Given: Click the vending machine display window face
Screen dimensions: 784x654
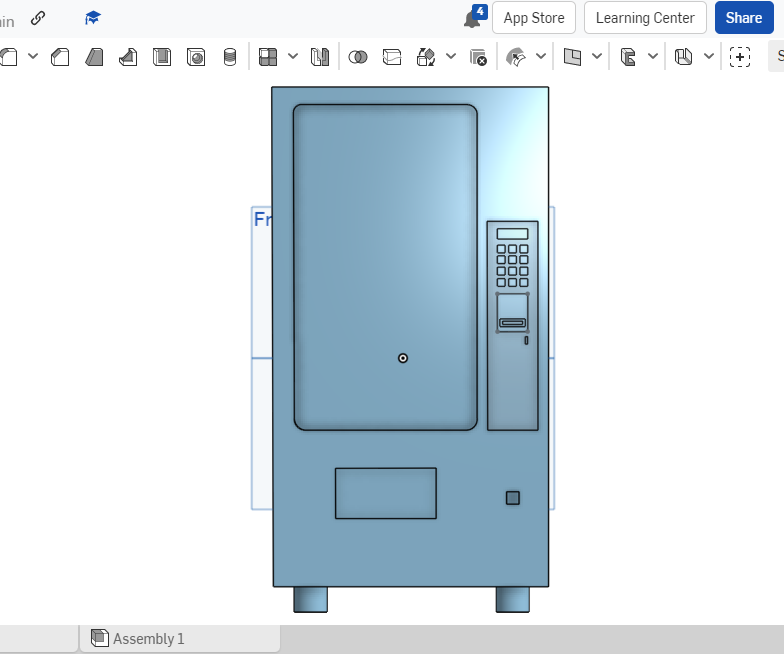Looking at the screenshot, I should pyautogui.click(x=385, y=250).
